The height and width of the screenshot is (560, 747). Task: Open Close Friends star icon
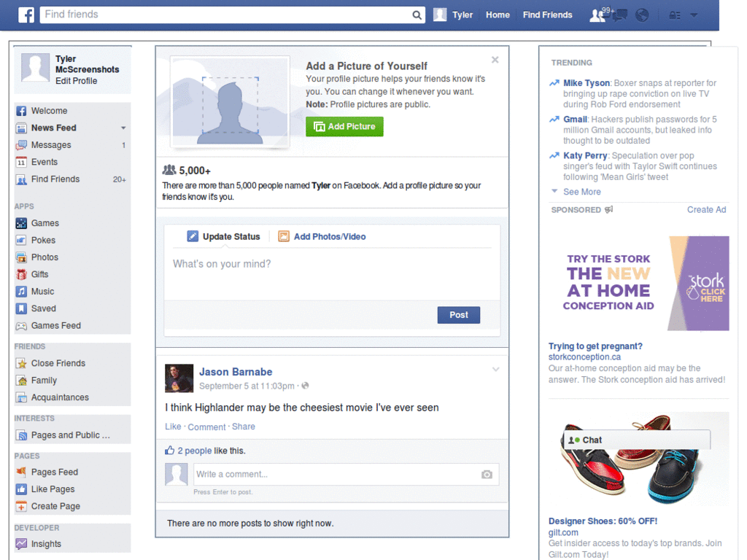click(21, 363)
